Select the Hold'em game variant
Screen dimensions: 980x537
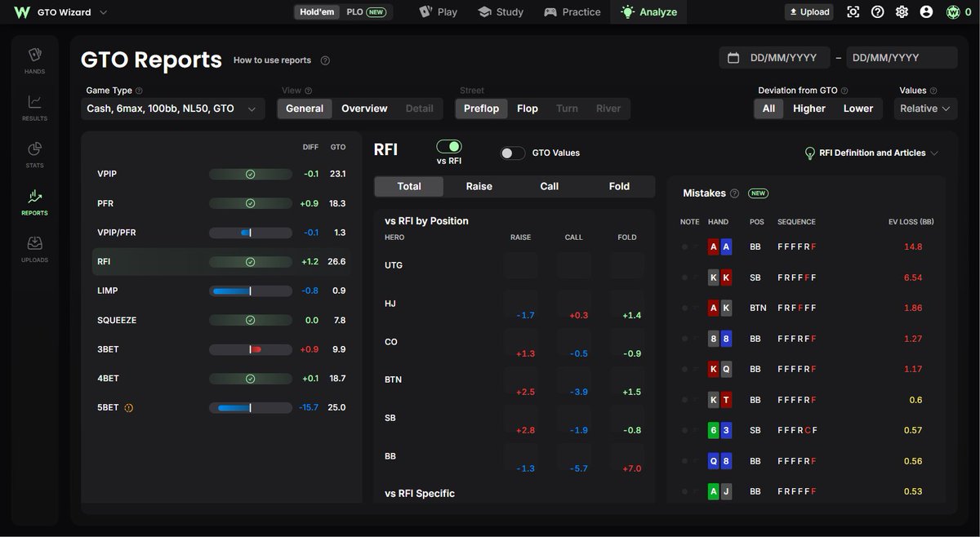coord(318,12)
